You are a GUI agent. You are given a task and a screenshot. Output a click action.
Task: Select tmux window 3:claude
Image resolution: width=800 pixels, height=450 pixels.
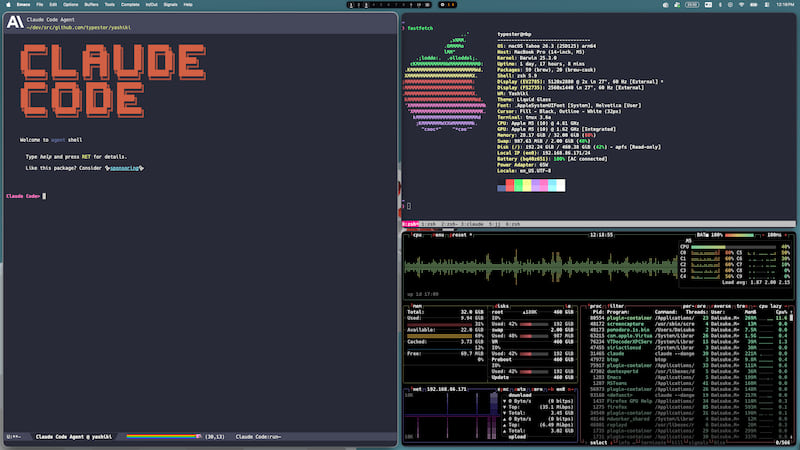[x=472, y=224]
